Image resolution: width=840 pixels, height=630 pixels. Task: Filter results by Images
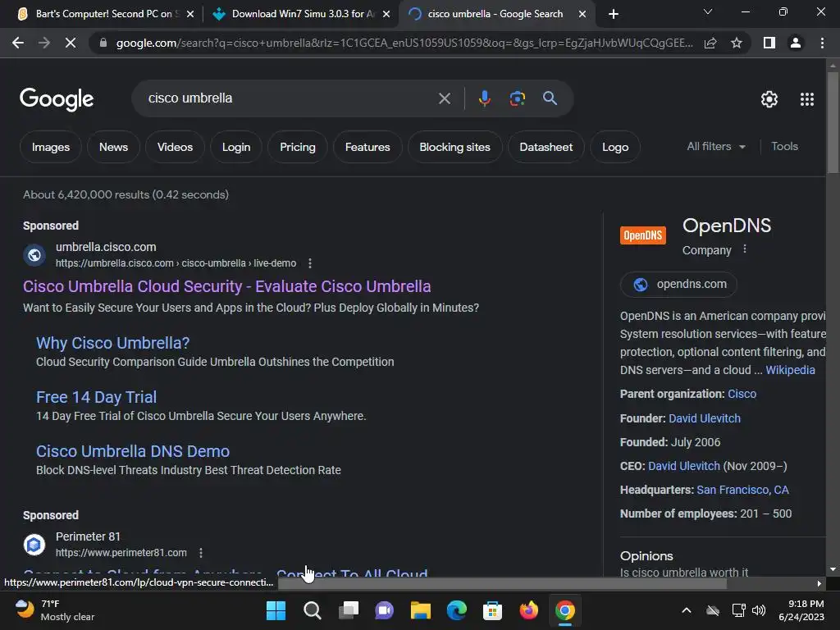point(50,147)
